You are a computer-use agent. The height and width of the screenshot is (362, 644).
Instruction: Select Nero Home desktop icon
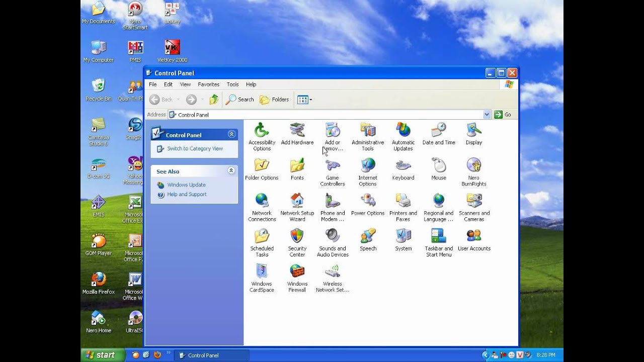(x=99, y=322)
